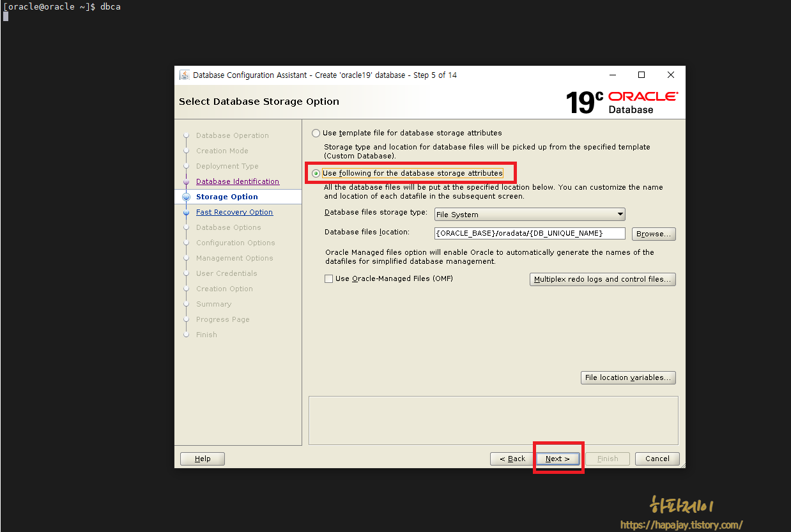
Task: Click the Java icon in title bar
Action: tap(184, 75)
